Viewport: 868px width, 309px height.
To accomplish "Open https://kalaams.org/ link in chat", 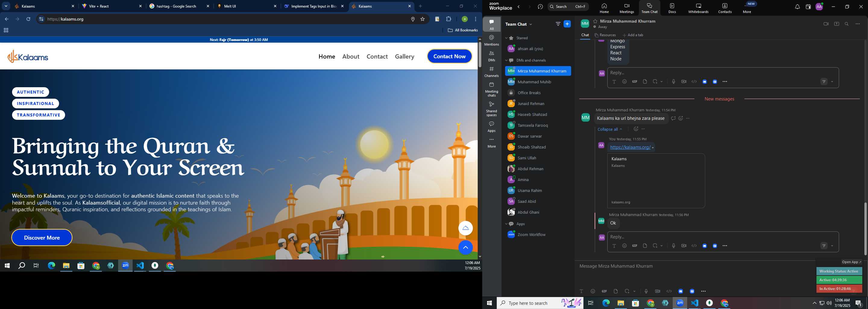I will click(x=630, y=148).
